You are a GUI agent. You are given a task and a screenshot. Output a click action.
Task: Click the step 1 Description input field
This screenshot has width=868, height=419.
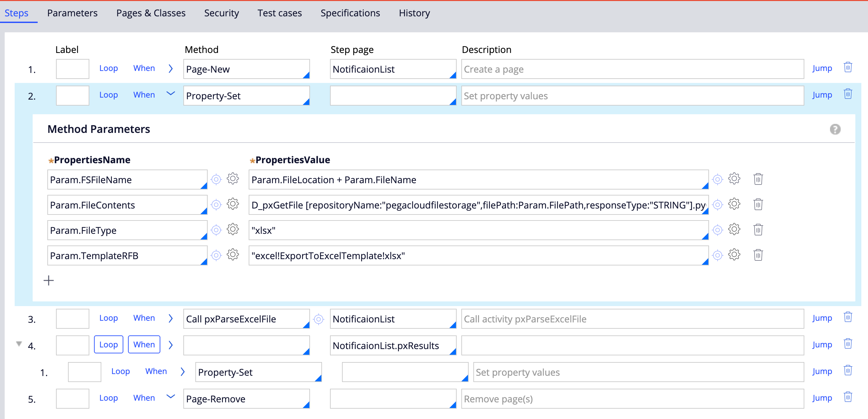click(632, 69)
